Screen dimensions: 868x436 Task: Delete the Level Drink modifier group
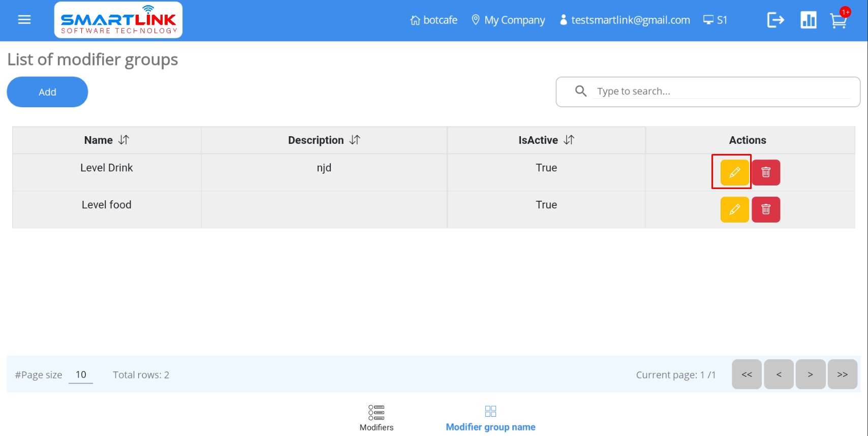pos(766,172)
